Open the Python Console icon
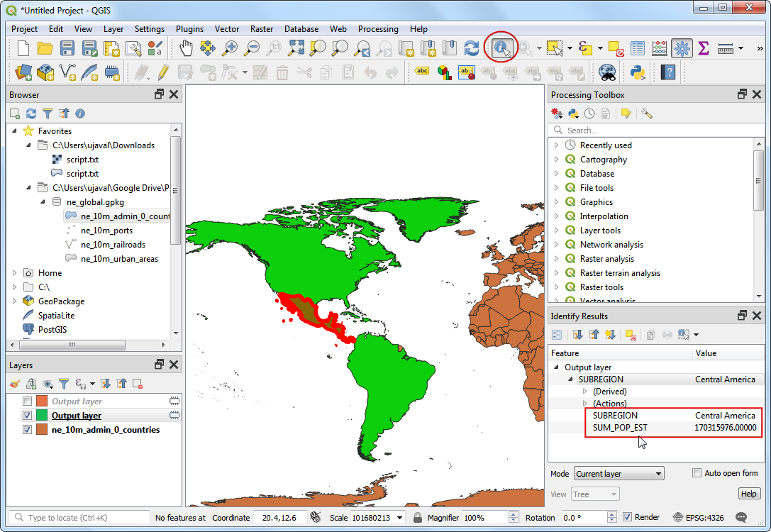 coord(636,72)
